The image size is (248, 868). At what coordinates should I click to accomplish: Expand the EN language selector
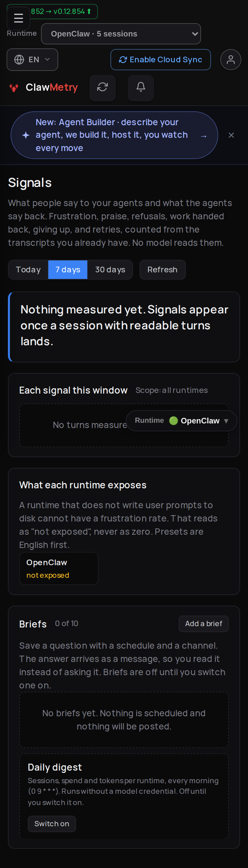click(32, 60)
